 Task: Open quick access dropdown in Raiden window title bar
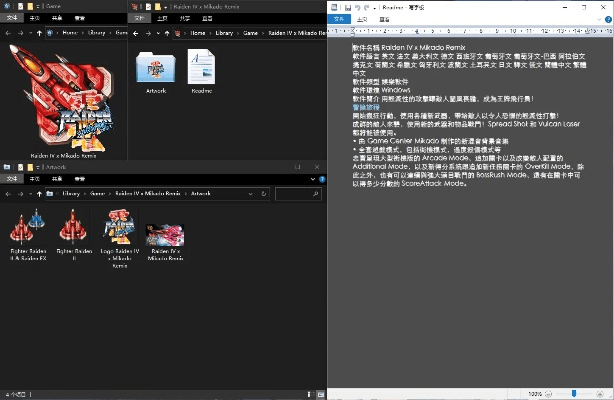coord(166,7)
